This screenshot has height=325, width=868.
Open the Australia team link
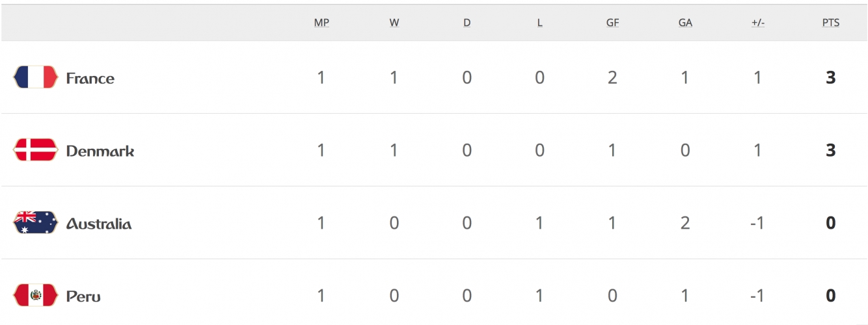[99, 224]
